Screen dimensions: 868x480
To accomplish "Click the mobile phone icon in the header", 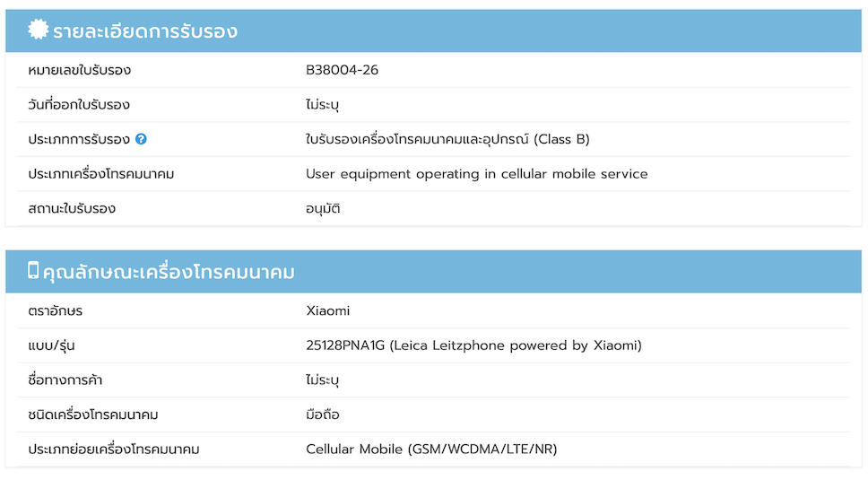I will pos(33,270).
